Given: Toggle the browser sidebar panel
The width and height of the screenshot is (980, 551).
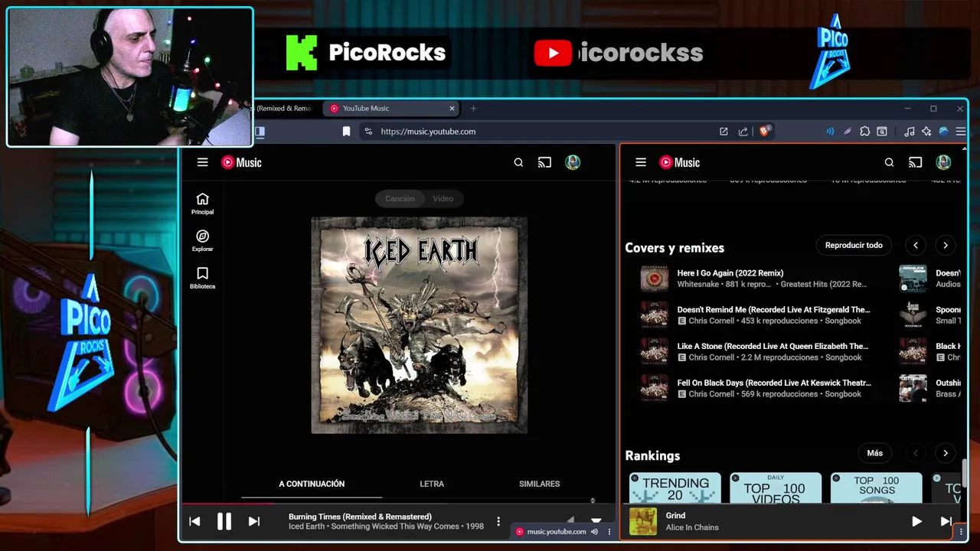Looking at the screenshot, I should (260, 132).
